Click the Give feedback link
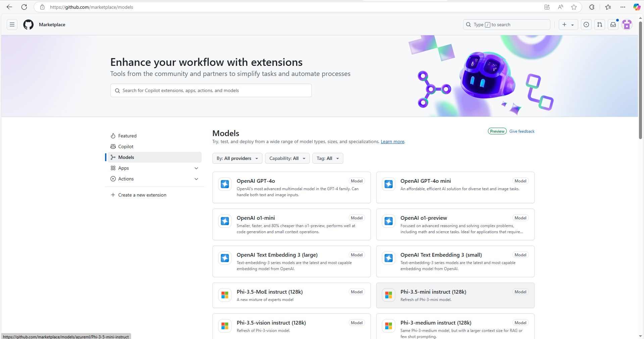 522,131
